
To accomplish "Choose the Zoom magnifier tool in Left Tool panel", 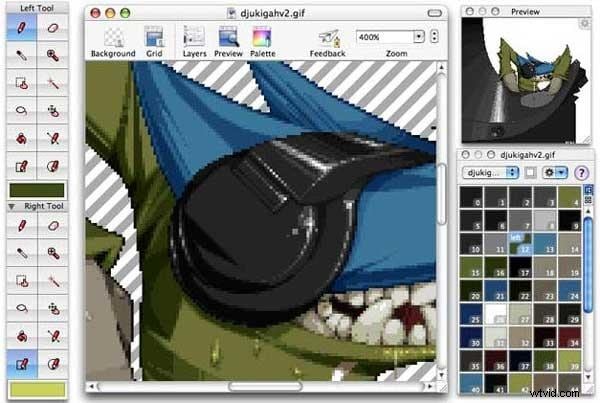I will (x=53, y=55).
